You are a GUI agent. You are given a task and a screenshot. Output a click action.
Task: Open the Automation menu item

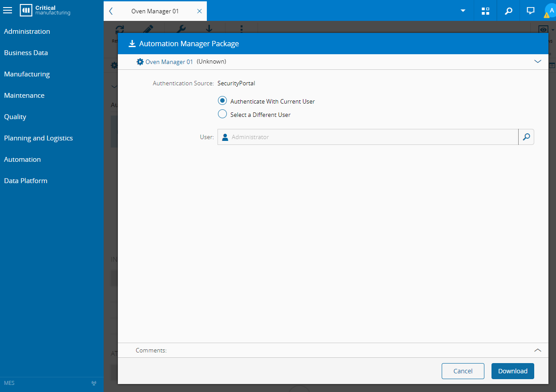[x=22, y=160]
